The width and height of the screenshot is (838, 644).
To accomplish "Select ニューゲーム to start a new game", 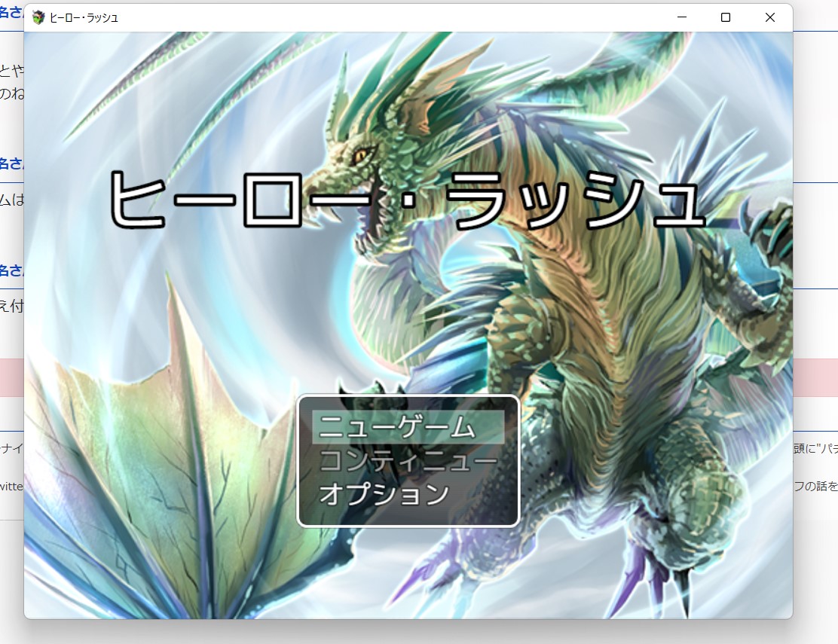I will click(408, 427).
